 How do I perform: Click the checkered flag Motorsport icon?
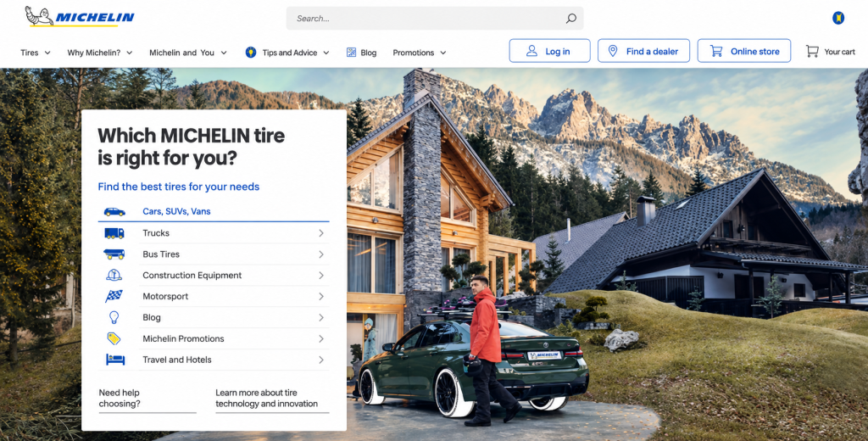(114, 296)
